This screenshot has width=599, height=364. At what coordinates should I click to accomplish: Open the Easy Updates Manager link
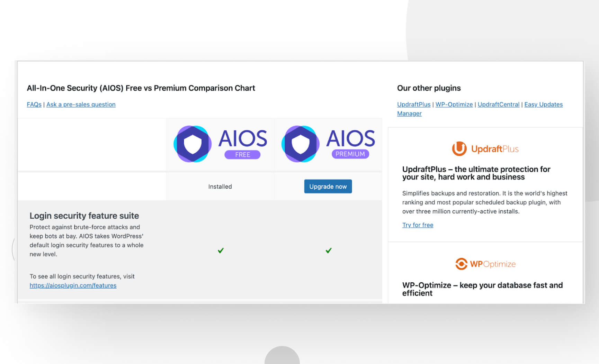click(543, 104)
